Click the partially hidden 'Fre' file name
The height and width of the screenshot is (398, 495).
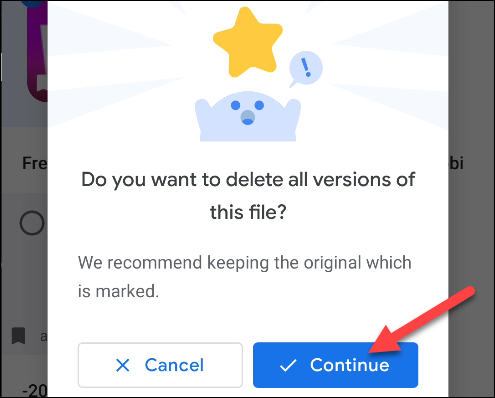coord(35,163)
